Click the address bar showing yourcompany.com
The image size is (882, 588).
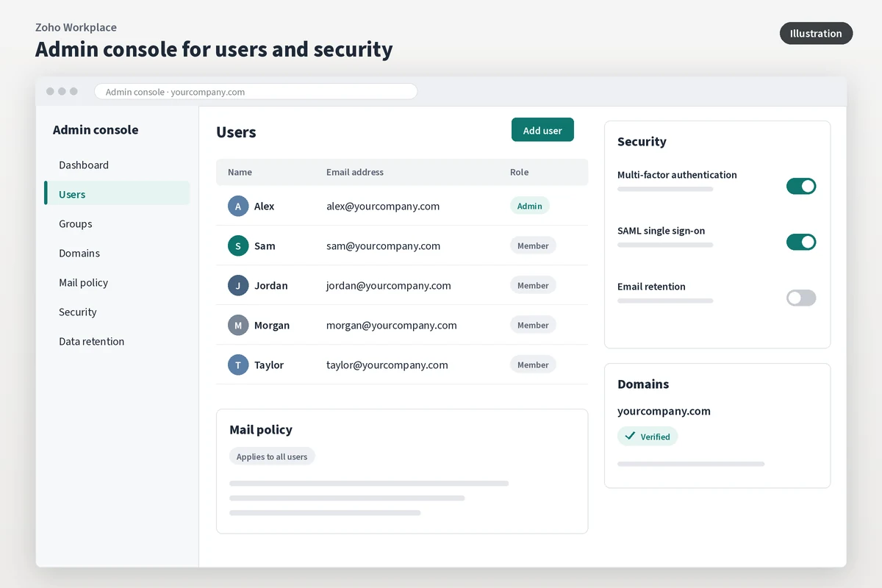pos(256,92)
